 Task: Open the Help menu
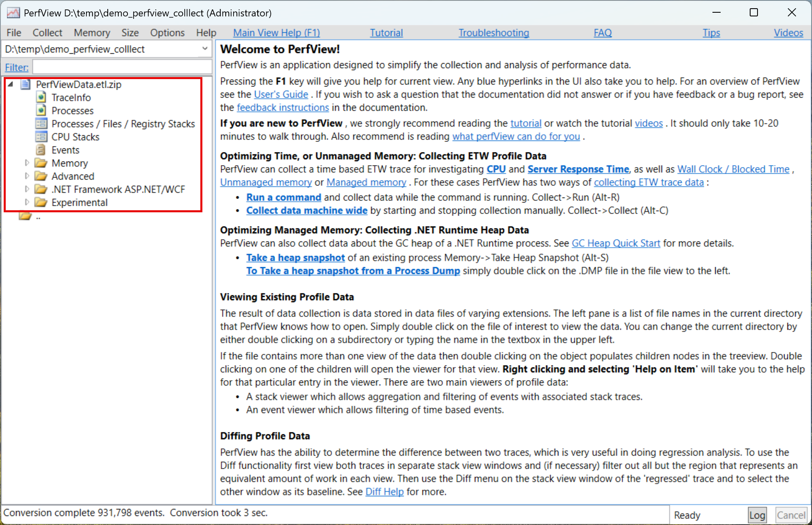click(206, 33)
